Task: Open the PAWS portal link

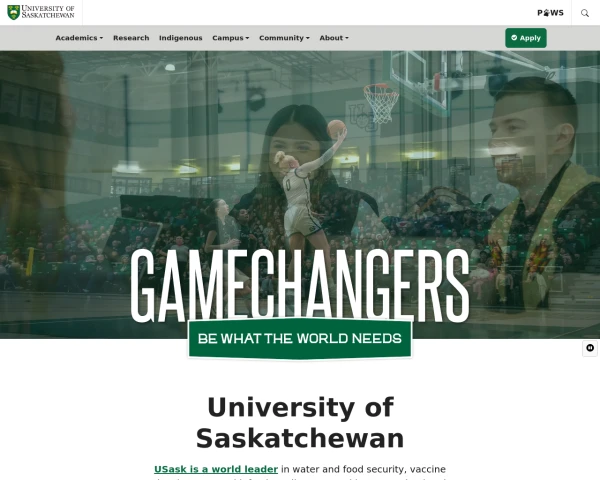Action: (550, 13)
